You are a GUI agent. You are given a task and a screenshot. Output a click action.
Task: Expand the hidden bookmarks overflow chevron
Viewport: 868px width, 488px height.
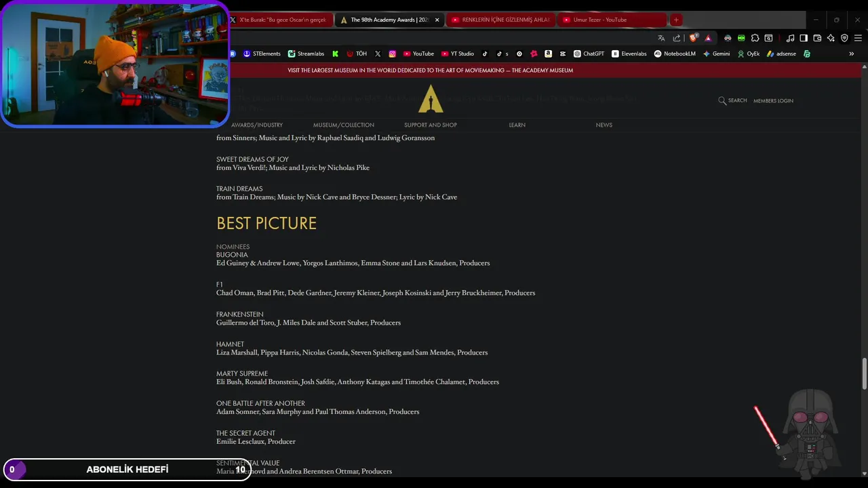[851, 54]
